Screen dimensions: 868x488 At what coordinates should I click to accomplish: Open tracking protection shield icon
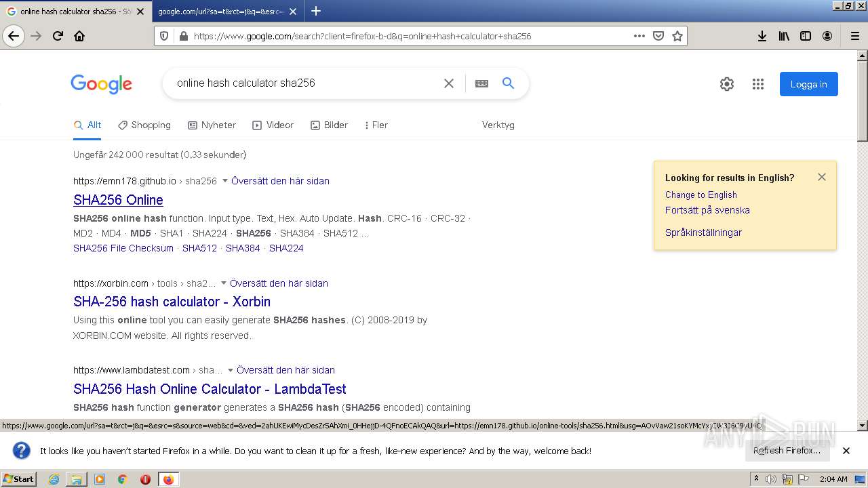point(163,36)
